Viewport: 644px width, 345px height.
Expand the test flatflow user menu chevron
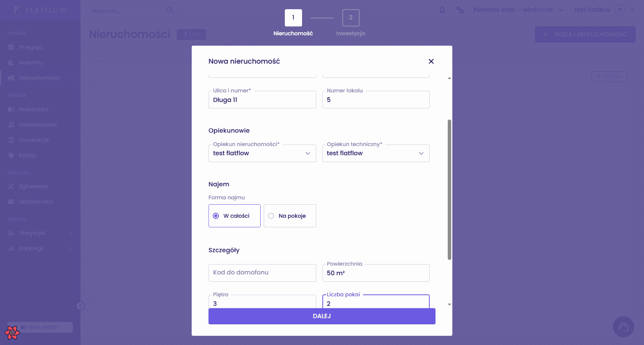coord(632,10)
